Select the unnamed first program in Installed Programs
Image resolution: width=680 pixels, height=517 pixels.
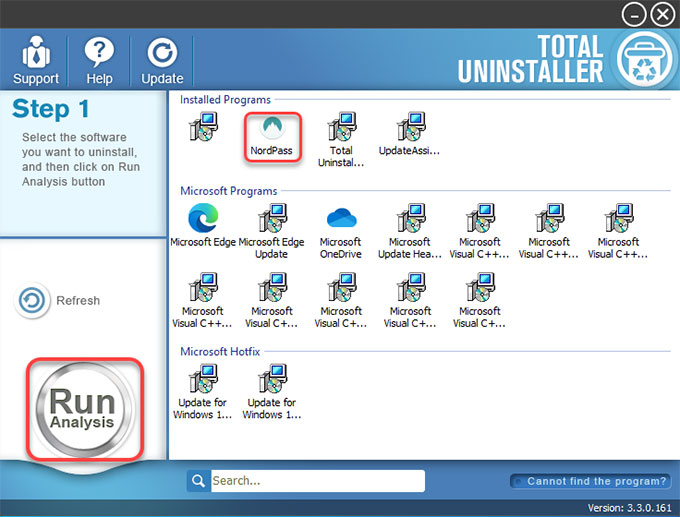[x=203, y=127]
